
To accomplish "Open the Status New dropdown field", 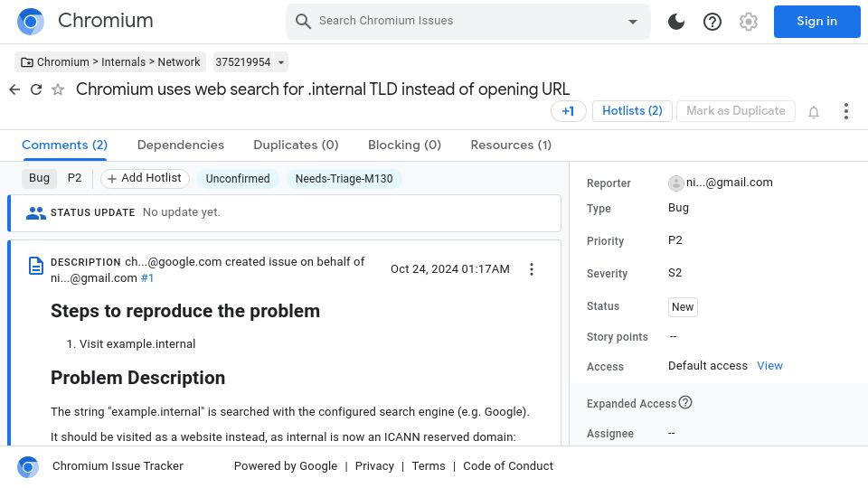I will coord(683,307).
